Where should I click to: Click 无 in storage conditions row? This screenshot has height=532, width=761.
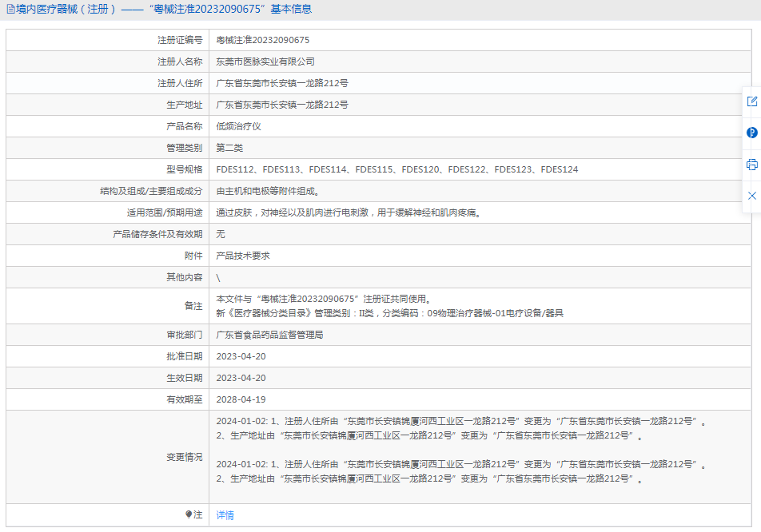[221, 234]
